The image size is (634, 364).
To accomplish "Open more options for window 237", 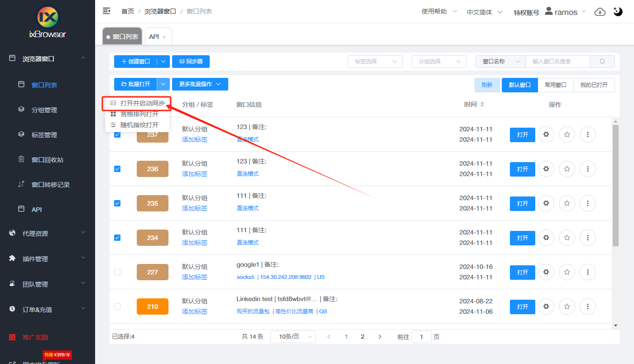I will pos(588,134).
